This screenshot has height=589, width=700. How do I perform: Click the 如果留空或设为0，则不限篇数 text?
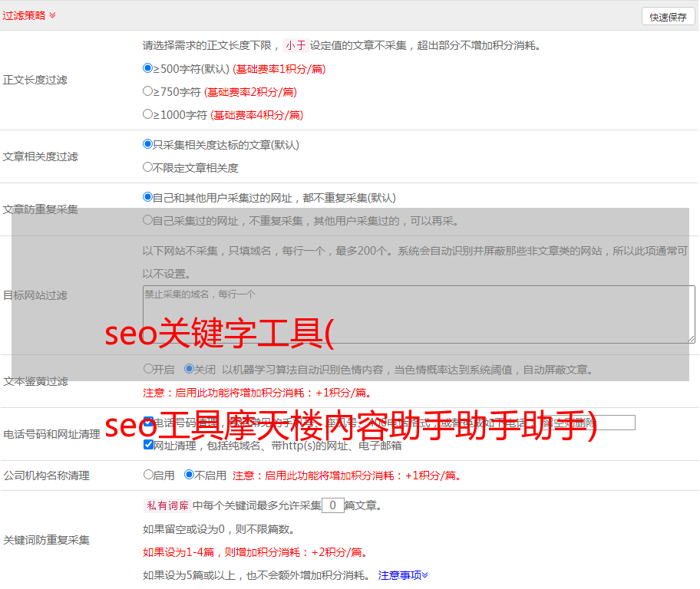point(219,530)
